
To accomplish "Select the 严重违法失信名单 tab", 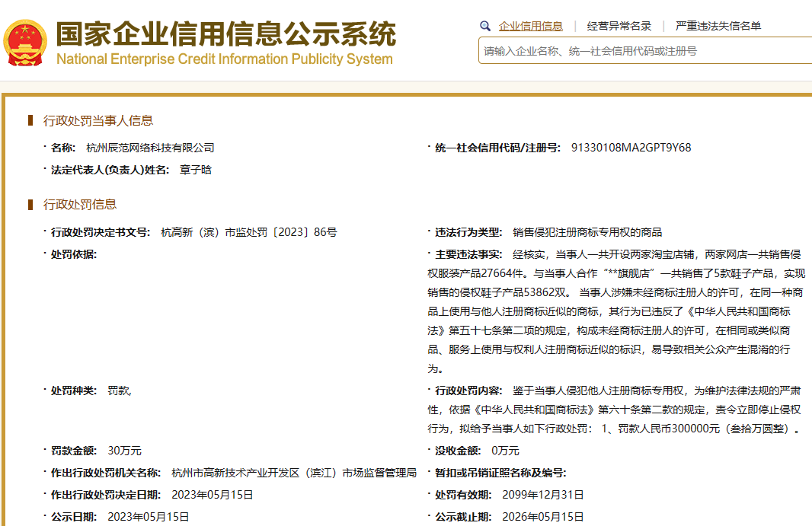I will [x=718, y=26].
